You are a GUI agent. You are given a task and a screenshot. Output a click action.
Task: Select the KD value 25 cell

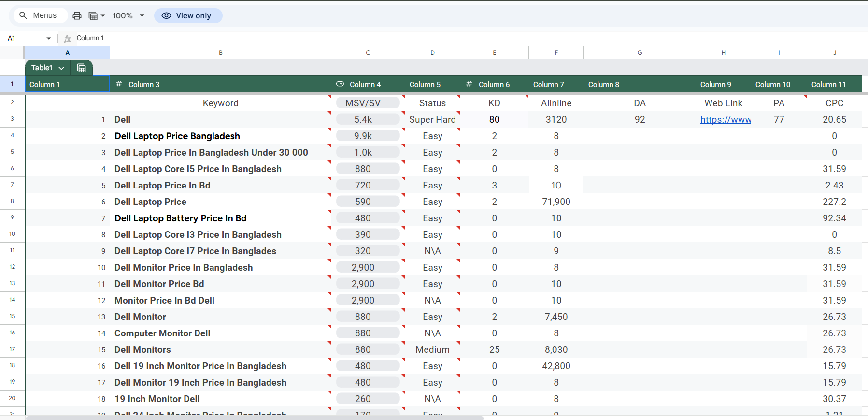click(494, 349)
